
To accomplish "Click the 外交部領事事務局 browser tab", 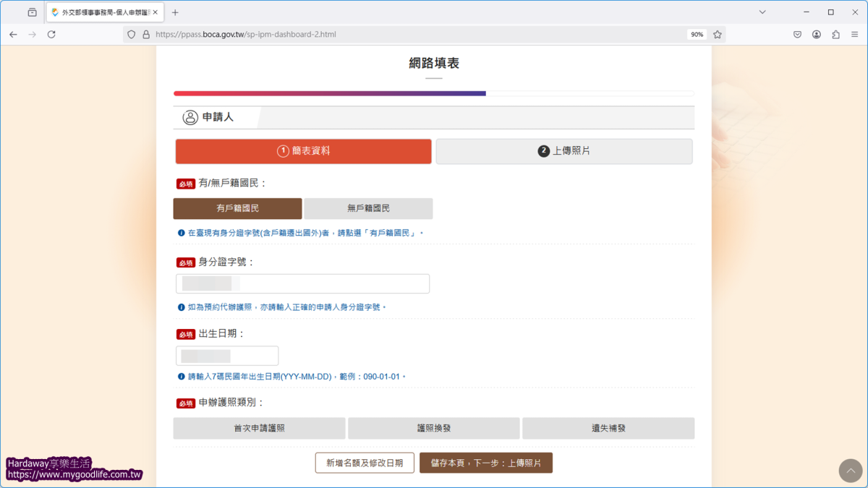I will click(x=101, y=12).
